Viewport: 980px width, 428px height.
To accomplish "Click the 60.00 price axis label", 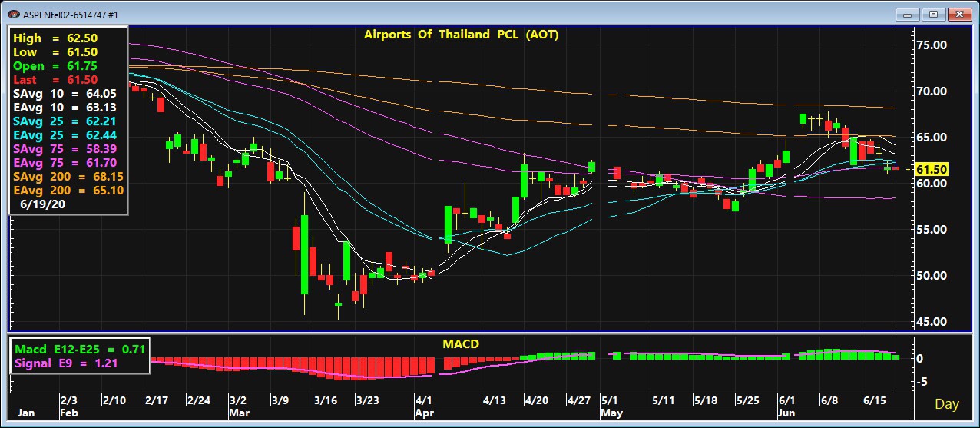I will 931,184.
